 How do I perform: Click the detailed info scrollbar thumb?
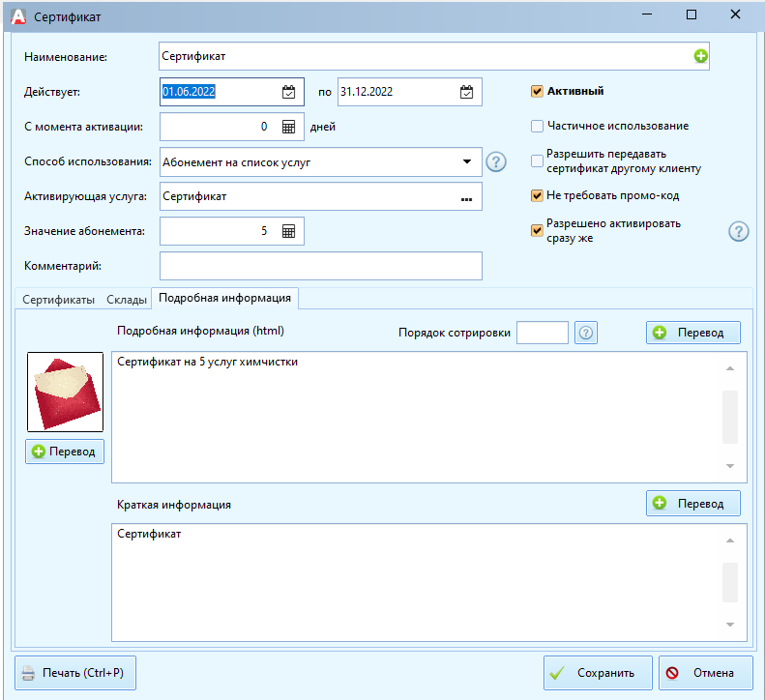(730, 417)
